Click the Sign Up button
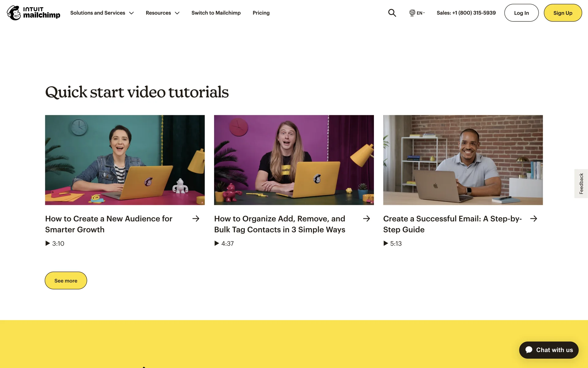The height and width of the screenshot is (368, 588). (x=563, y=13)
